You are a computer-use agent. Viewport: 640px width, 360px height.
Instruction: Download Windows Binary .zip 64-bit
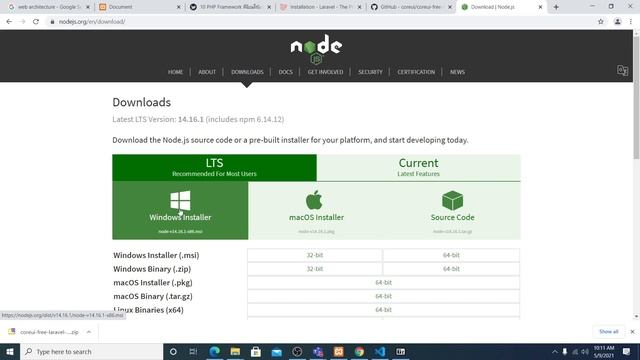451,269
